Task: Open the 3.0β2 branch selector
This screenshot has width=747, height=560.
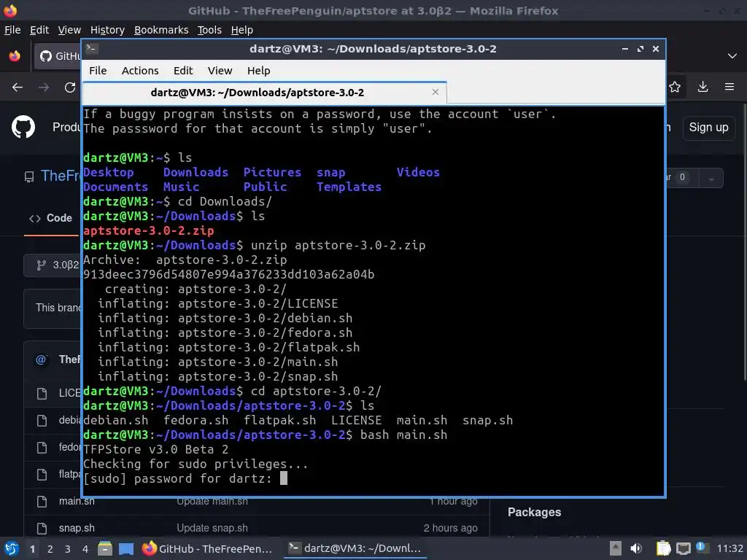Action: [53, 265]
